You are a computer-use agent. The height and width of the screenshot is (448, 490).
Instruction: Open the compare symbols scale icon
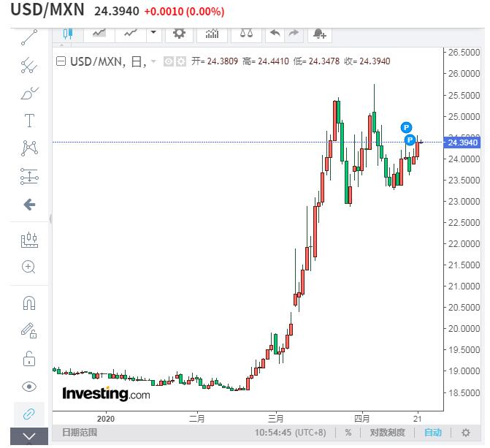point(245,34)
